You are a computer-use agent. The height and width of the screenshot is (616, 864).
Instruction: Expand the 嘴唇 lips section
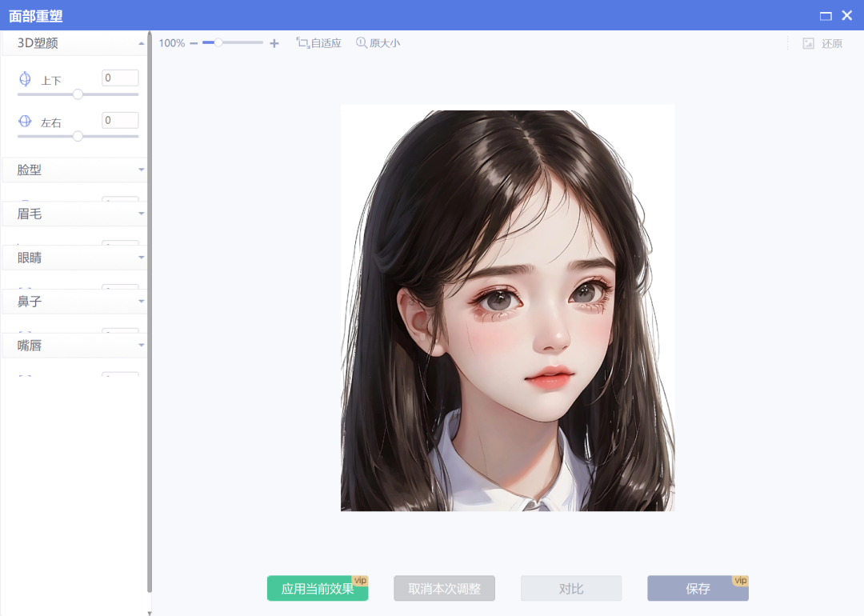coord(74,345)
